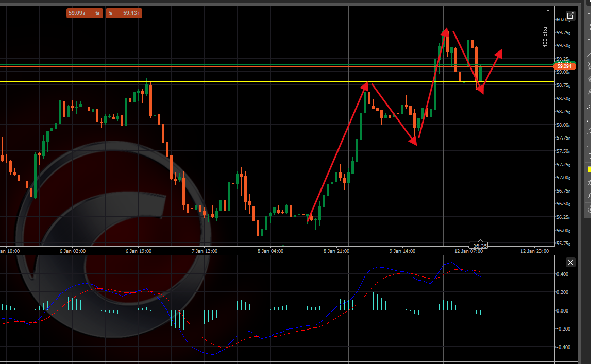Close the MACD indicator panel
The width and height of the screenshot is (591, 364).
point(570,263)
